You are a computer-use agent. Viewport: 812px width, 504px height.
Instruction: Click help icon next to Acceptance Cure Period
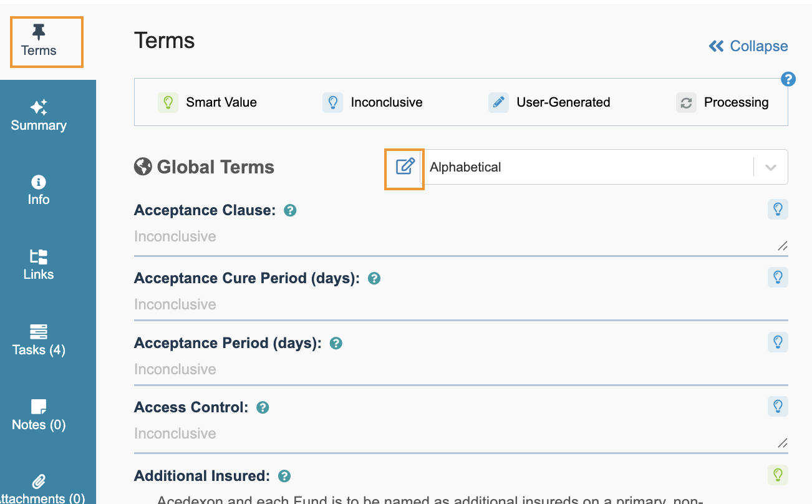374,279
